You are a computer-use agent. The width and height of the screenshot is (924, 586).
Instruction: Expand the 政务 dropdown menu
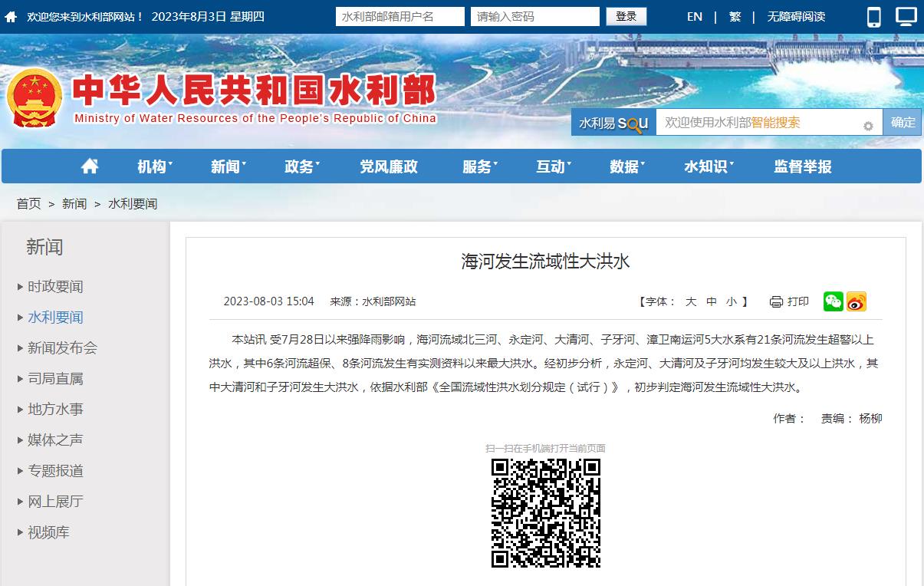tap(301, 166)
